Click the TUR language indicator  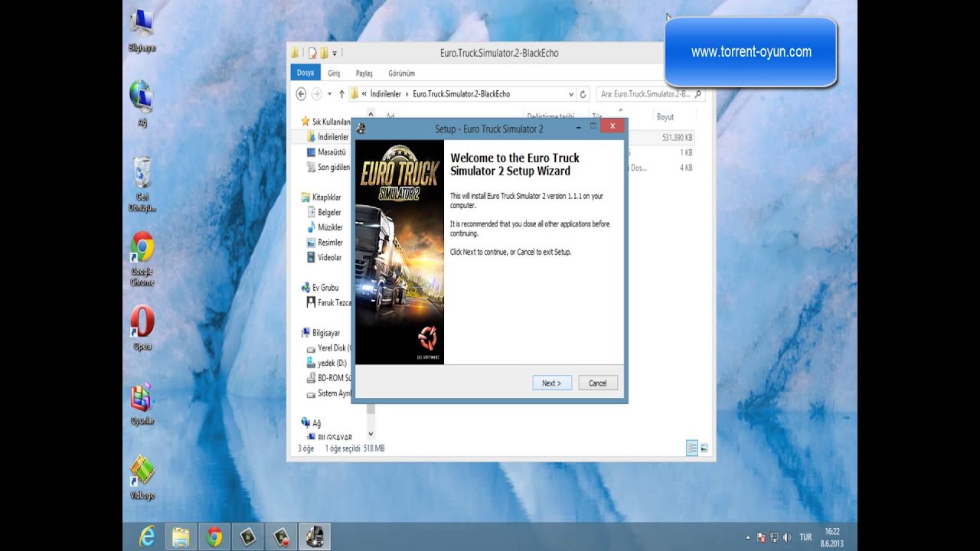click(x=805, y=538)
